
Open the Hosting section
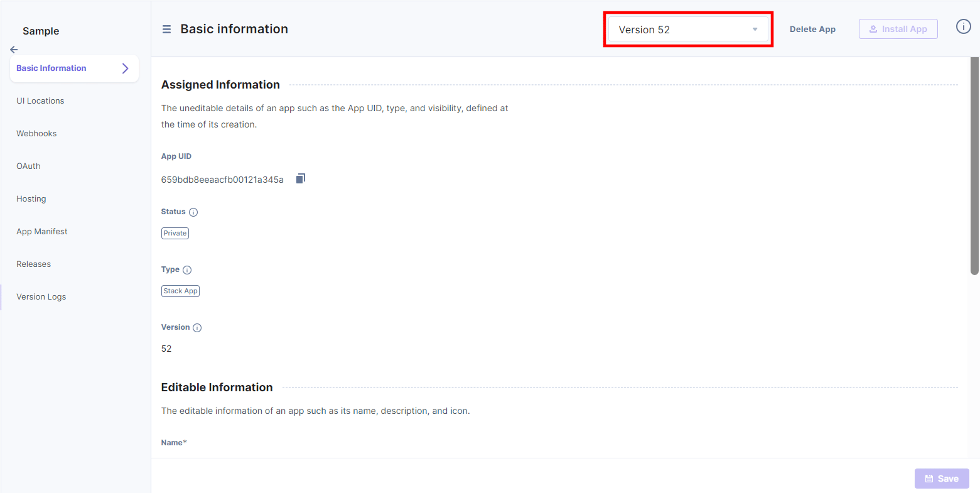point(31,199)
